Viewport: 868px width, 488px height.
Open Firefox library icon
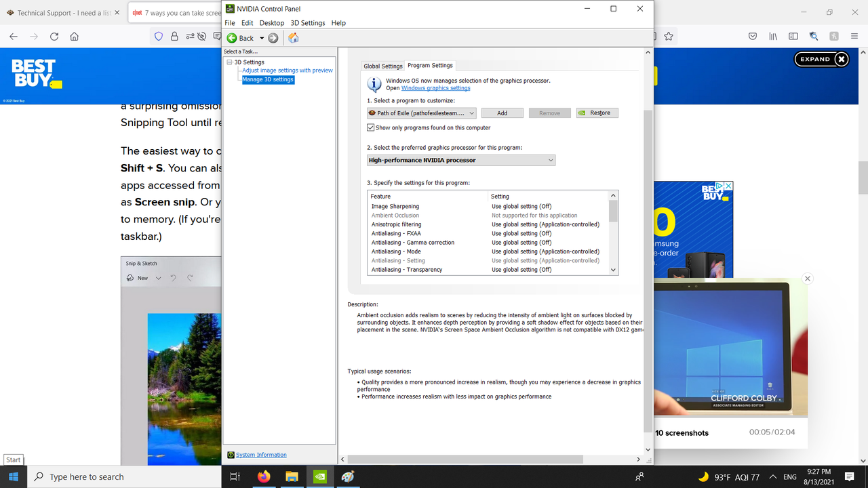coord(773,37)
